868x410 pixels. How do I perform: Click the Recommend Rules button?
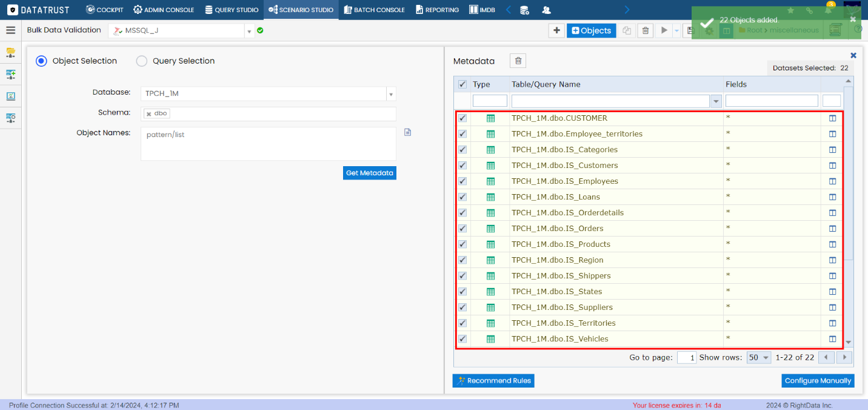click(x=493, y=380)
